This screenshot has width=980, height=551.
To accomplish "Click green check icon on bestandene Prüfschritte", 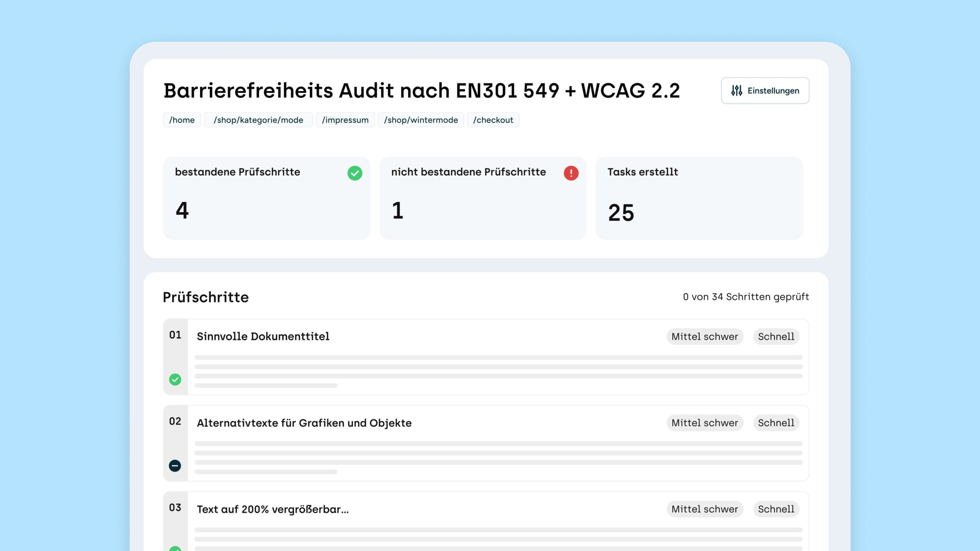I will (355, 173).
